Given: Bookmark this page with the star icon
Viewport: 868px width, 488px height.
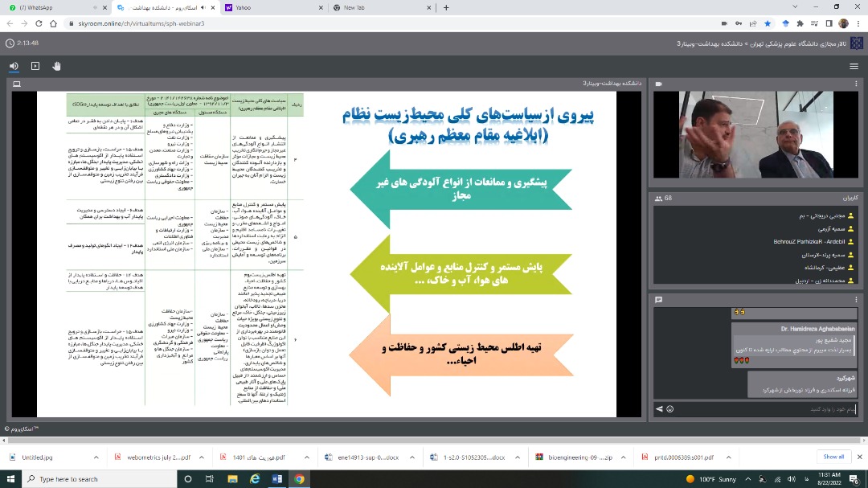Looking at the screenshot, I should click(x=768, y=24).
